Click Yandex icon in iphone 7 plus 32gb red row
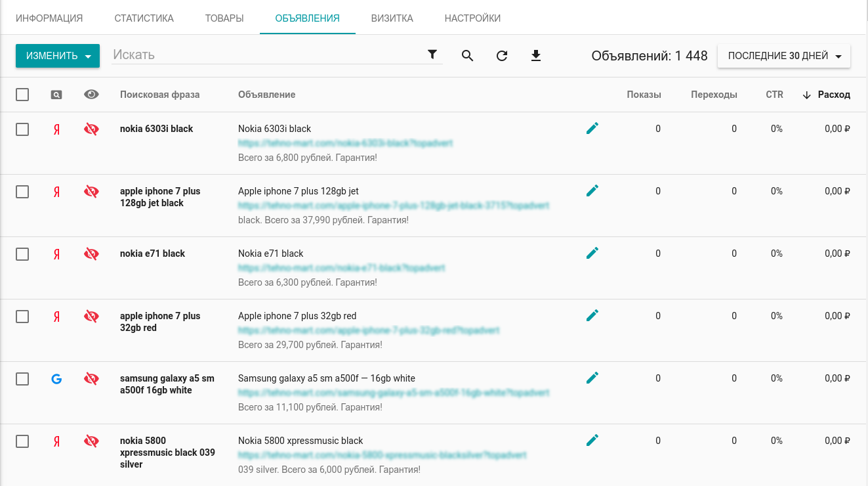868x486 pixels. (x=56, y=317)
